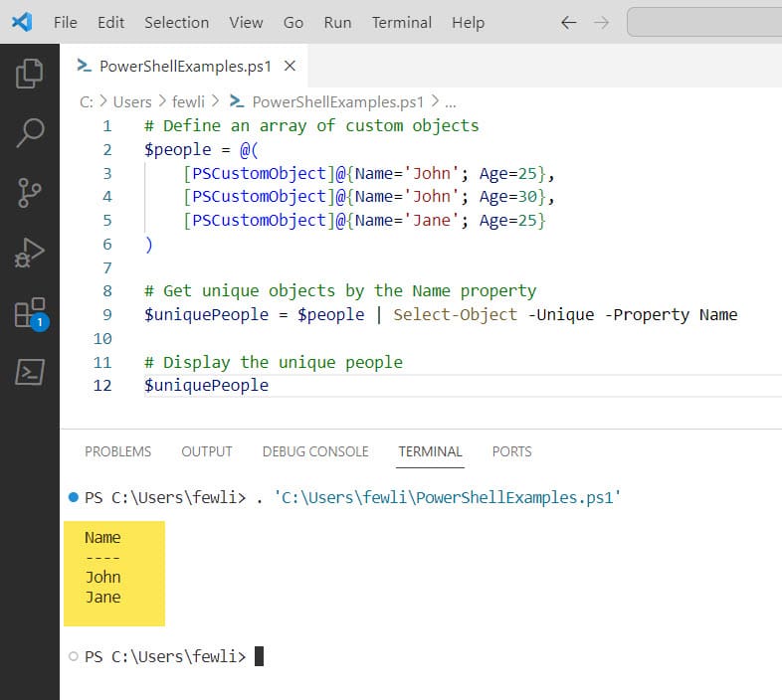Viewport: 782px width, 700px height.
Task: Select the TERMINAL panel tab
Action: coord(430,451)
